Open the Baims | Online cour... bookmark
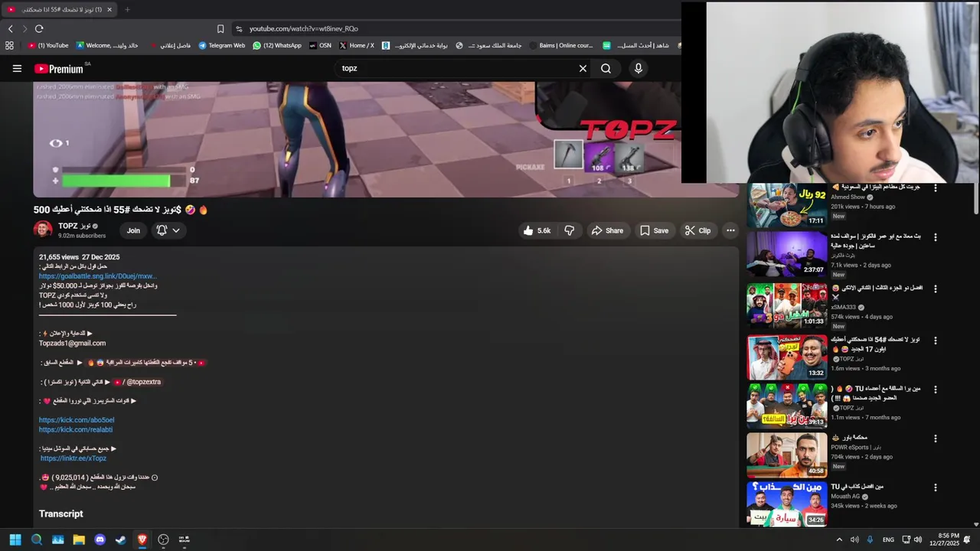Image resolution: width=980 pixels, height=551 pixels. [561, 45]
